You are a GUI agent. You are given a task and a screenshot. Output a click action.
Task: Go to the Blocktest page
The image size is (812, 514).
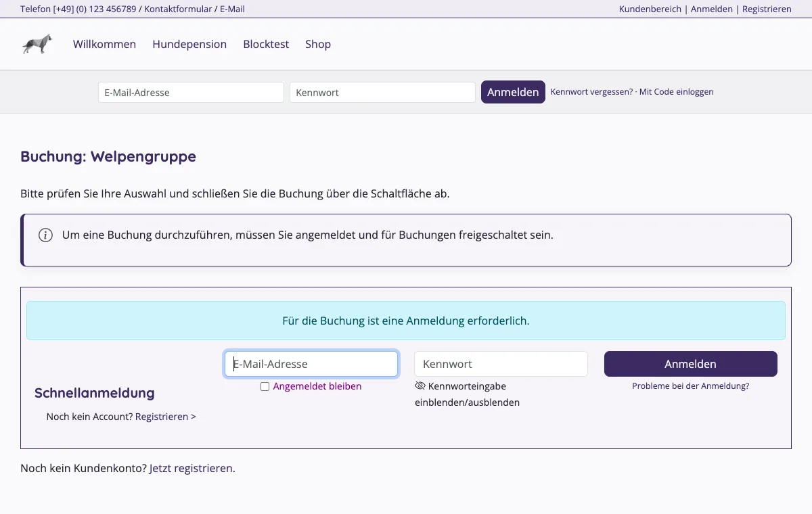tap(266, 44)
